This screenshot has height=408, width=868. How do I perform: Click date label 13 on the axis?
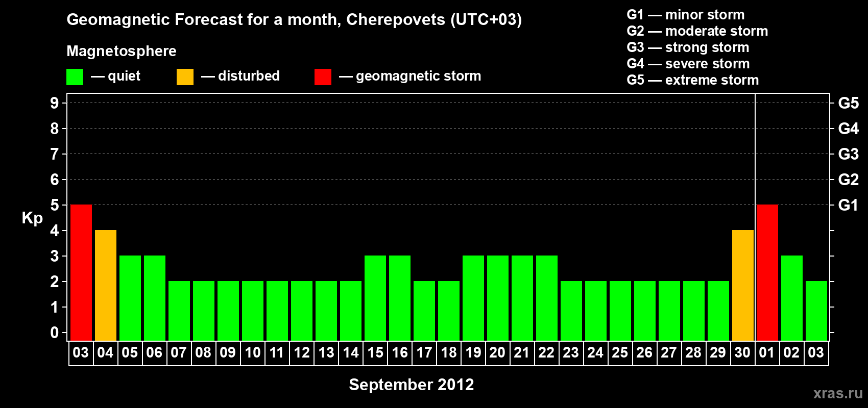click(x=326, y=353)
